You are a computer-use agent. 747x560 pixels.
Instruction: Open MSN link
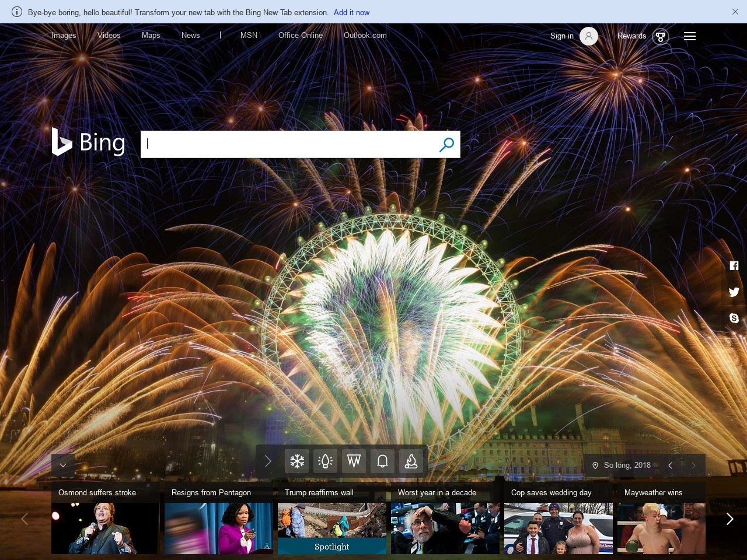[249, 35]
